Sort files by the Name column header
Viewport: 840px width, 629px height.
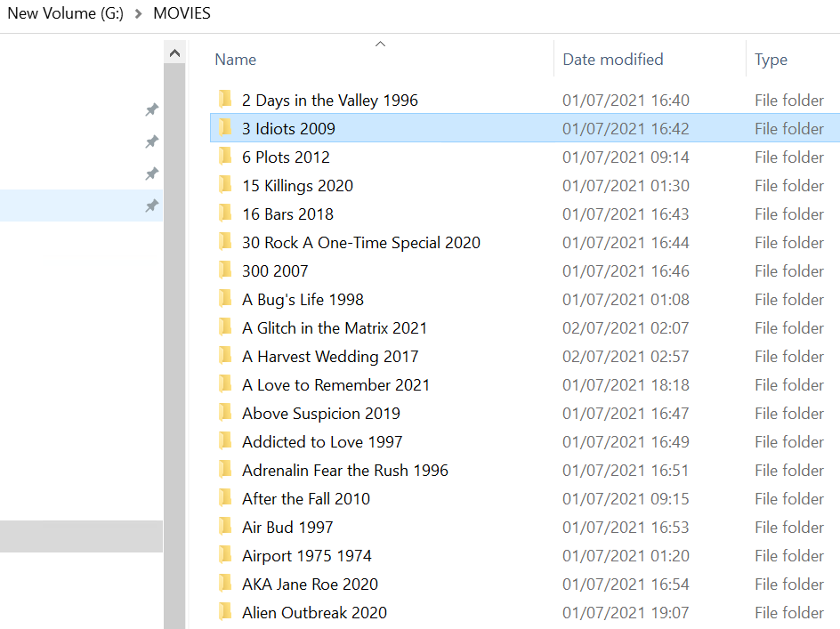[236, 60]
